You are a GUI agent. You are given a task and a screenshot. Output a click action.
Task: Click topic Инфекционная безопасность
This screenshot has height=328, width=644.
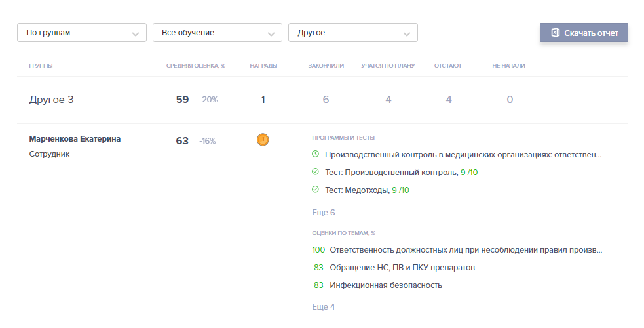coord(386,285)
